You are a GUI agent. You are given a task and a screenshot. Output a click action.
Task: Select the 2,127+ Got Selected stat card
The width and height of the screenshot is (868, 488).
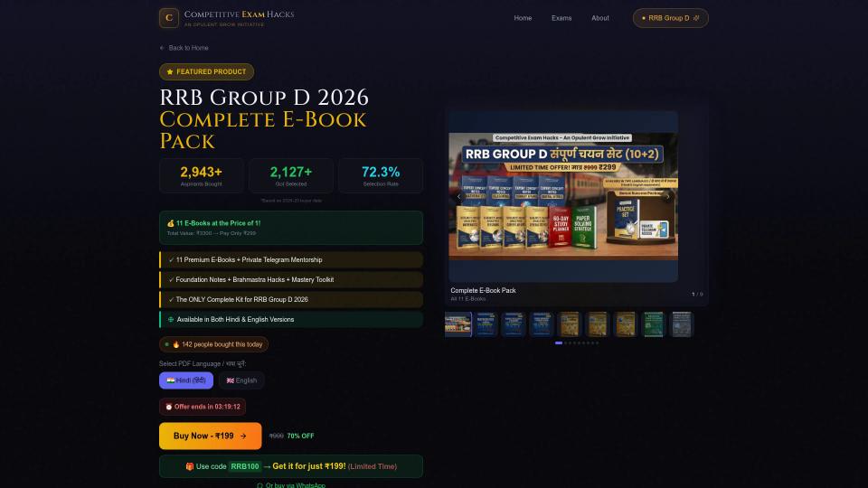[x=291, y=176]
